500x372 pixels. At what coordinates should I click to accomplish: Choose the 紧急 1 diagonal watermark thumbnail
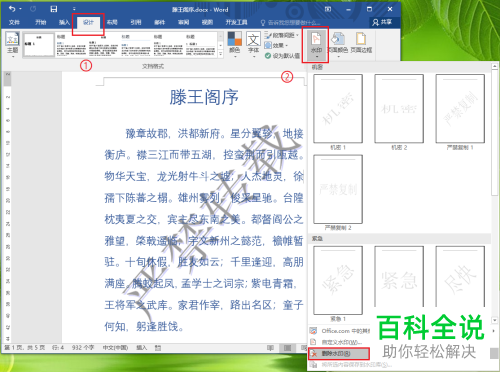(x=338, y=280)
